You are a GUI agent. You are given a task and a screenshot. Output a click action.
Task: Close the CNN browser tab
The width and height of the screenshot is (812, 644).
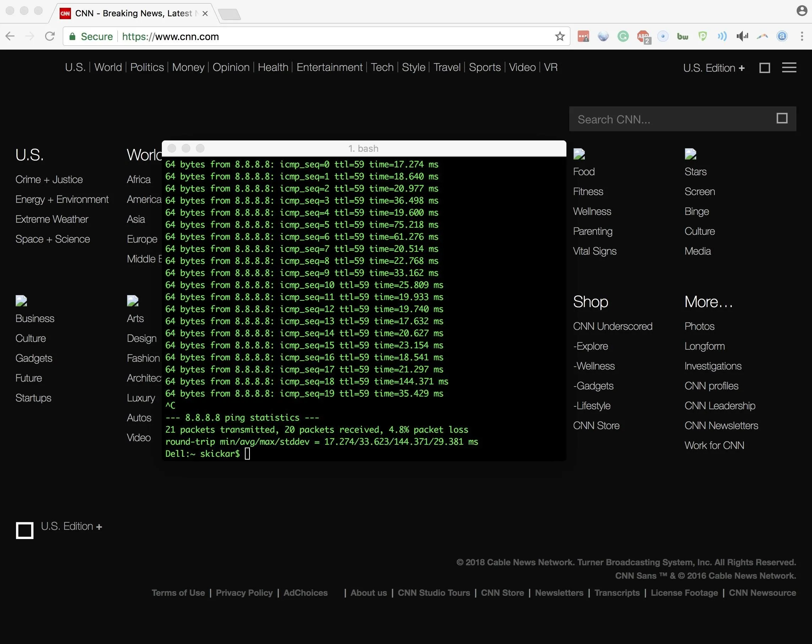(205, 13)
